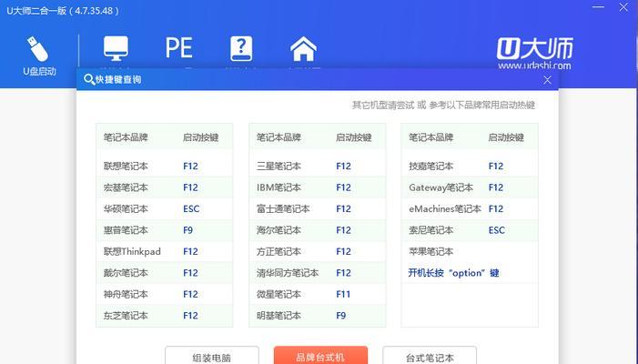
Task: Click the 开机长按 option 键 text
Action: 453,273
